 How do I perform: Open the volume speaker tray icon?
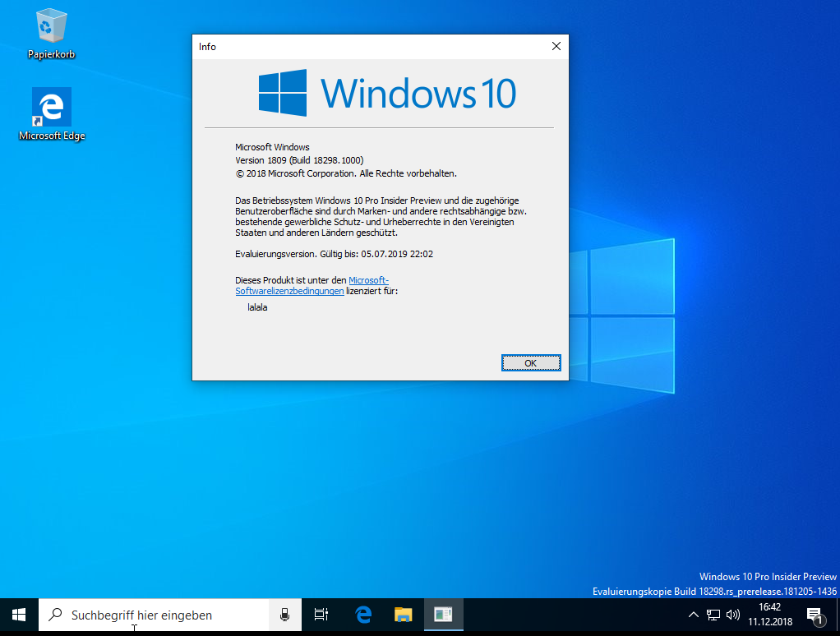pyautogui.click(x=732, y=615)
